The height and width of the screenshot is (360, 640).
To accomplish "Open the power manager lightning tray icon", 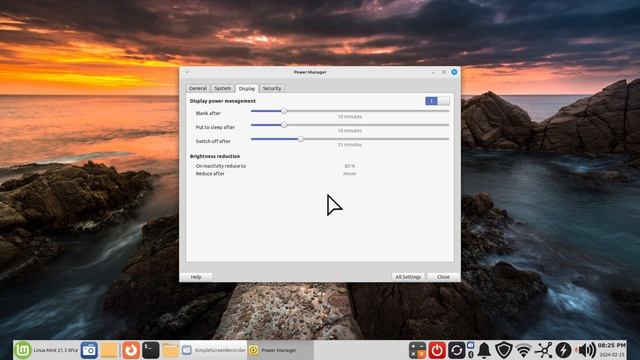I will click(x=563, y=350).
